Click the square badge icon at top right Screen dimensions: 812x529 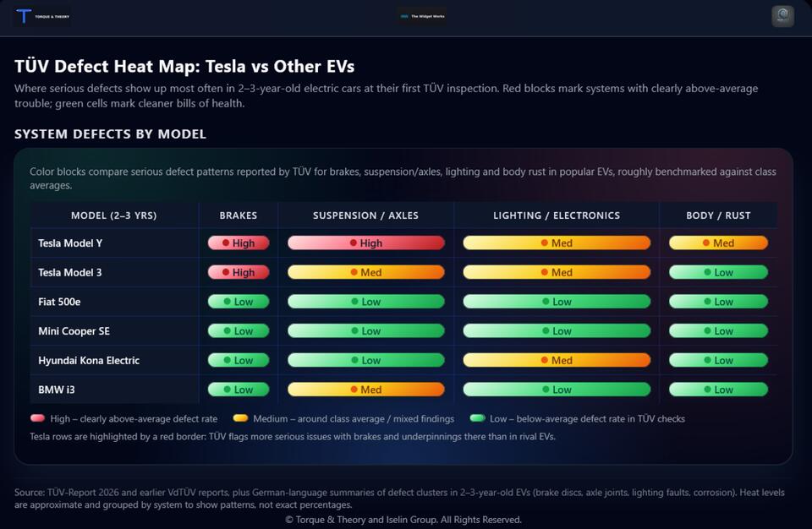tap(782, 16)
